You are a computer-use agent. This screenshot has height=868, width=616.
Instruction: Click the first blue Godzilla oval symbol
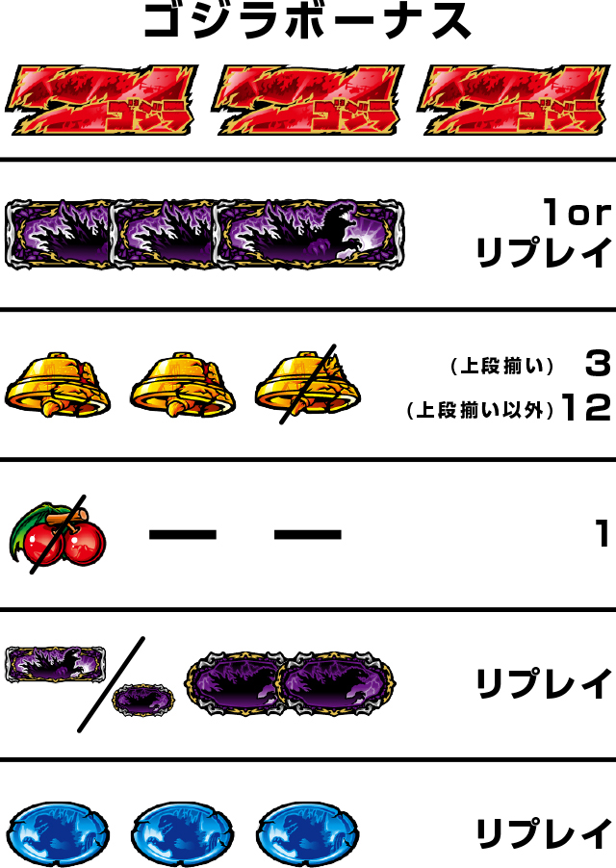[x=60, y=834]
